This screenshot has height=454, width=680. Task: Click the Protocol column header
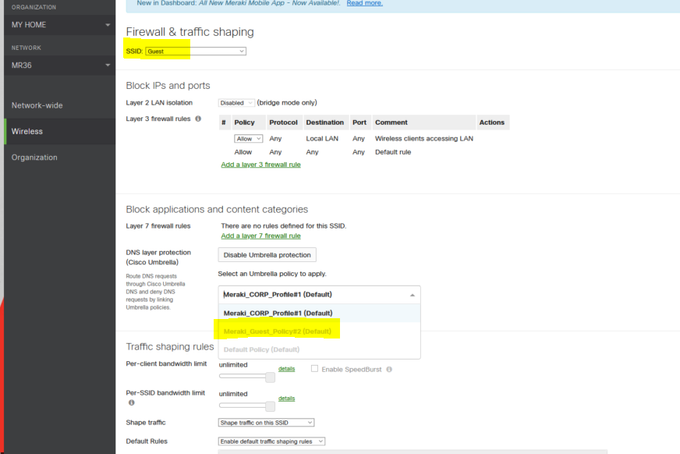pos(283,123)
